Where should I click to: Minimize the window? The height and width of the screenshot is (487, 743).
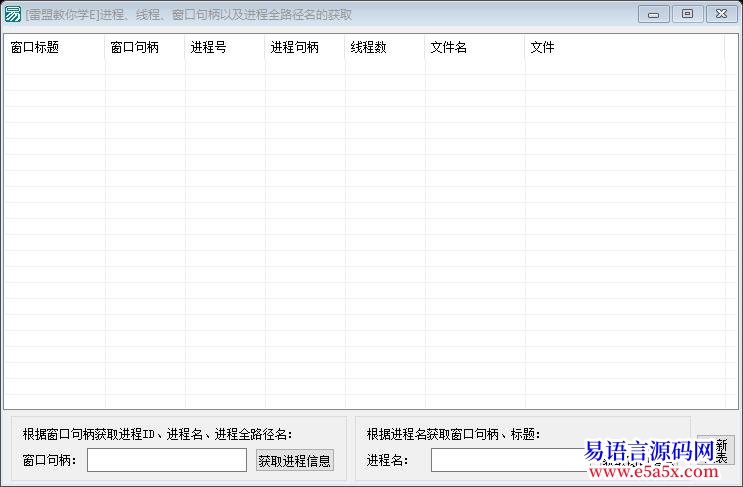[653, 14]
